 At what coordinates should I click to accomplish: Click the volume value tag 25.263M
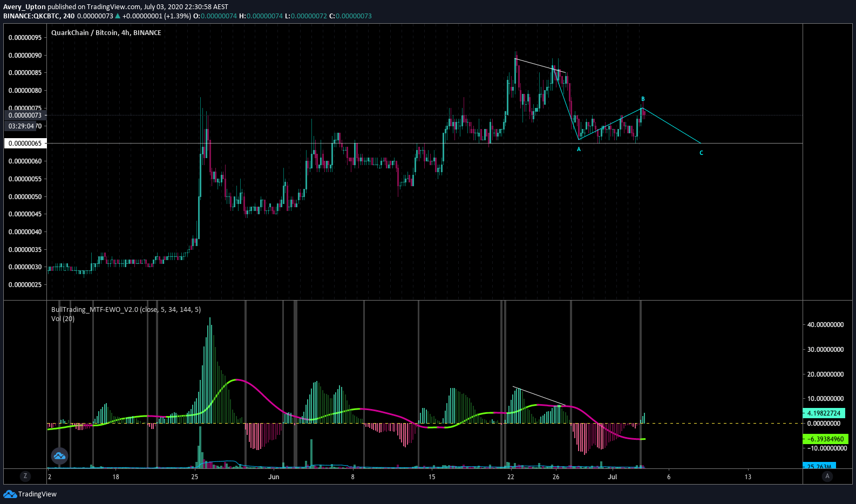tap(819, 466)
